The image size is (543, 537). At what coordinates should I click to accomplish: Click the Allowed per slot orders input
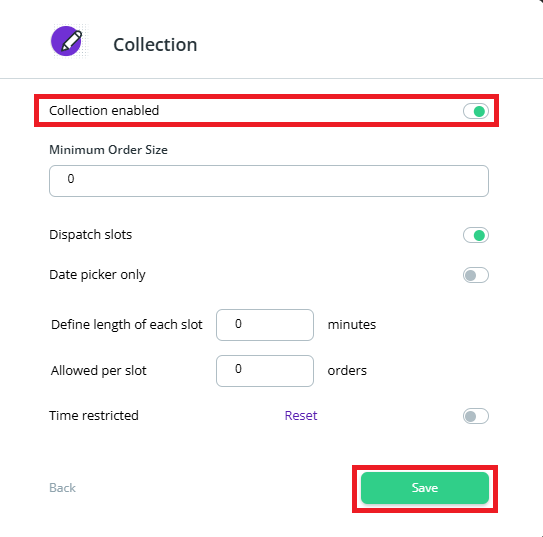click(265, 371)
